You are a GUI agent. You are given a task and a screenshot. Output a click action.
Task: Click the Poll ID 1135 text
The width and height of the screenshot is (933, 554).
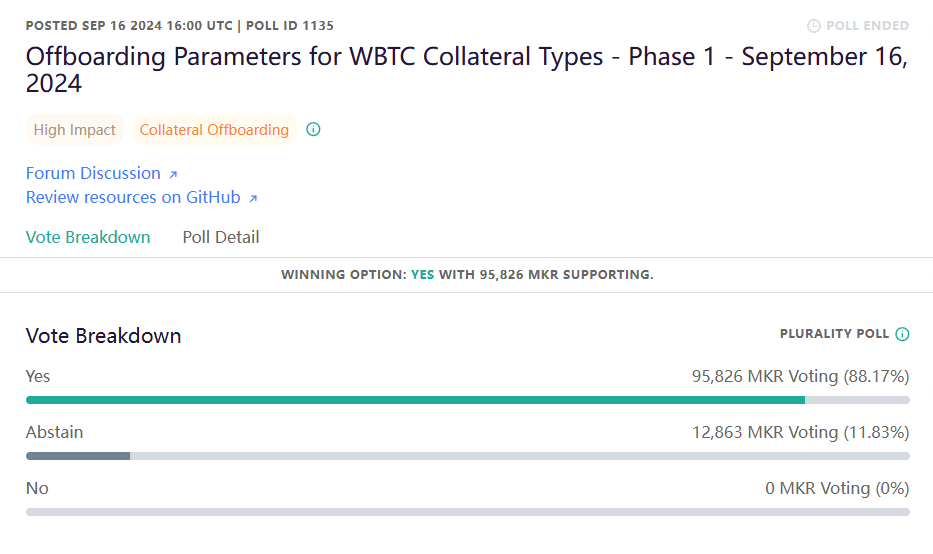[x=290, y=26]
